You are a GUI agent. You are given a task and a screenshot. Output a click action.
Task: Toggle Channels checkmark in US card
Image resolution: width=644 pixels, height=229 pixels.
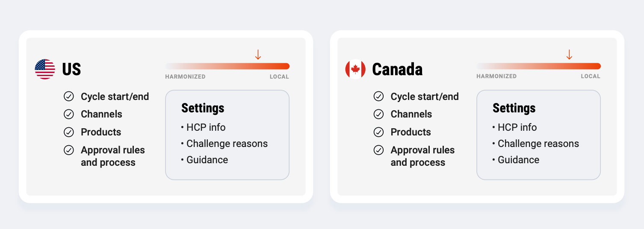coord(68,114)
